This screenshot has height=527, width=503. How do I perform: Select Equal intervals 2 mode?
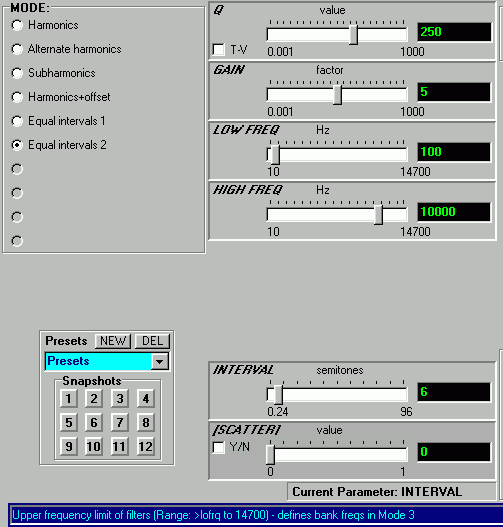[x=17, y=145]
